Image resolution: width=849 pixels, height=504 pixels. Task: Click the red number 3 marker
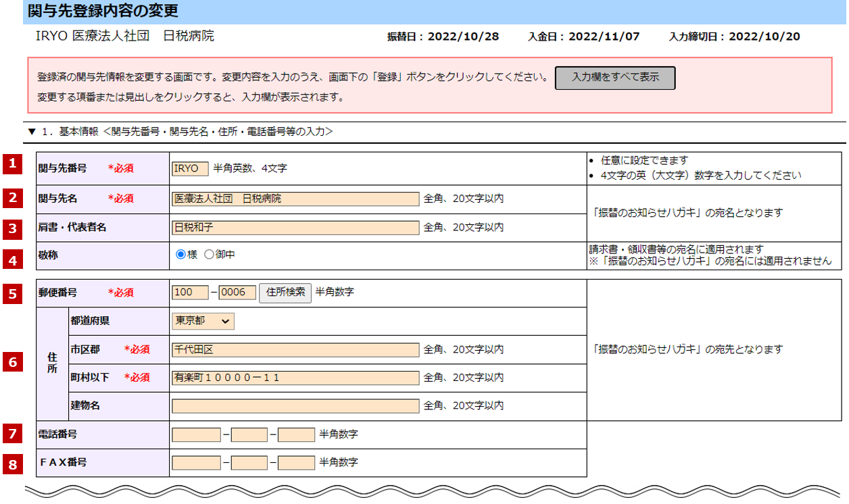coord(12,228)
